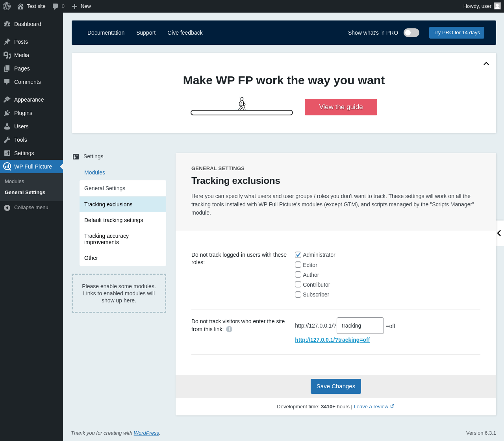Click the Users person icon

[x=7, y=126]
